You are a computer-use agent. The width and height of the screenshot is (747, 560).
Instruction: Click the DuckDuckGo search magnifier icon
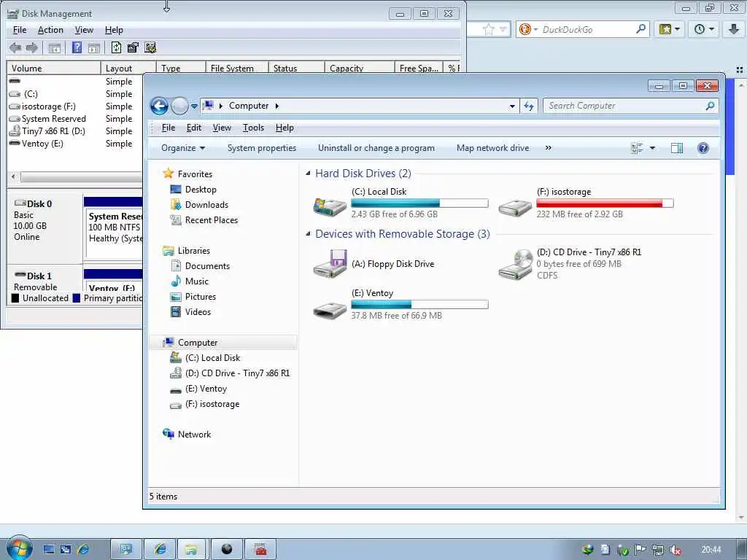point(640,29)
